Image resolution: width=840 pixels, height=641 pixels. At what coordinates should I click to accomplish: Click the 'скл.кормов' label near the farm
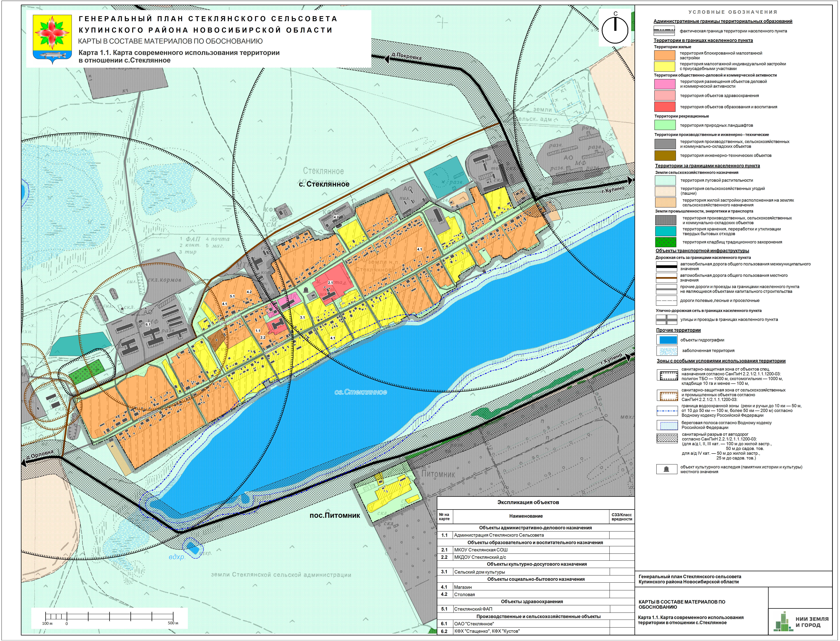[x=164, y=280]
